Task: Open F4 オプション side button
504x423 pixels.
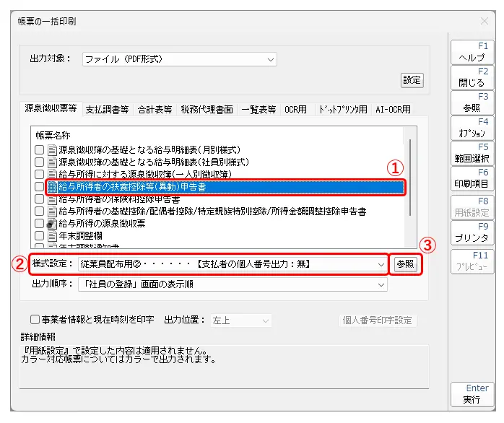Action: (x=472, y=128)
